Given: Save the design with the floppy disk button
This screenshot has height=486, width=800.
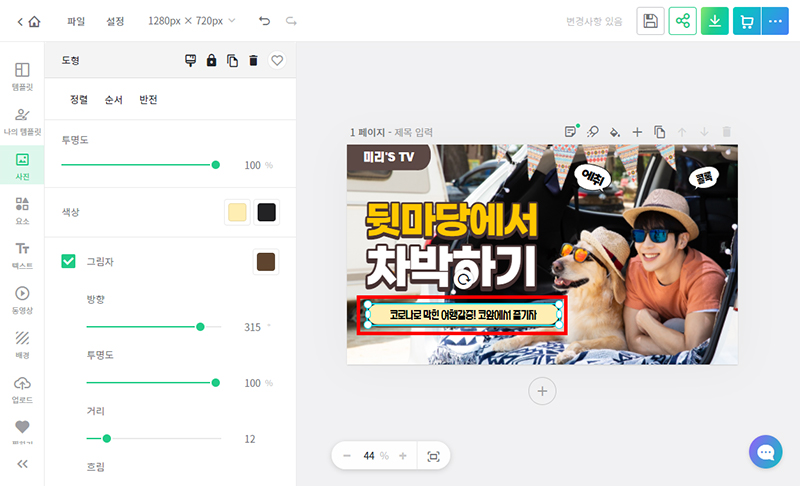Looking at the screenshot, I should point(650,21).
